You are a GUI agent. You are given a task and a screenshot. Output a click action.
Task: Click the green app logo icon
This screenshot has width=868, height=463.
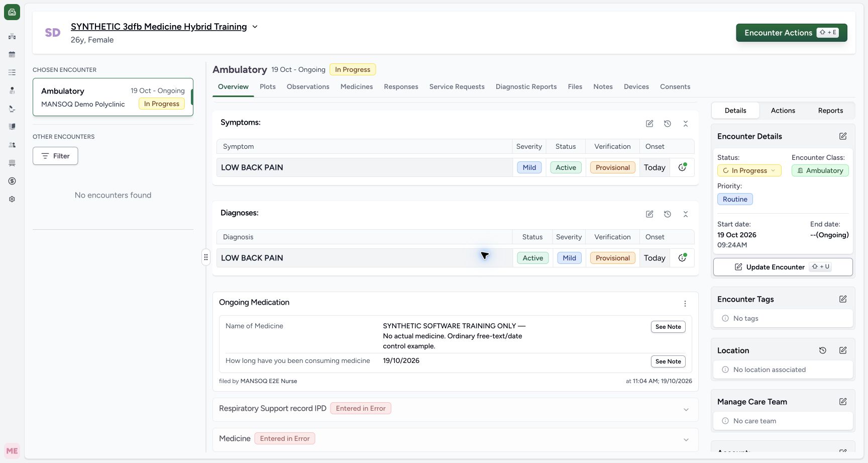click(12, 12)
